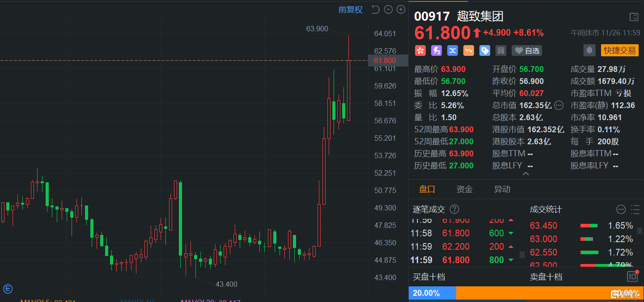Click the 成交统计 header
The height and width of the screenshot is (302, 644).
click(x=546, y=210)
